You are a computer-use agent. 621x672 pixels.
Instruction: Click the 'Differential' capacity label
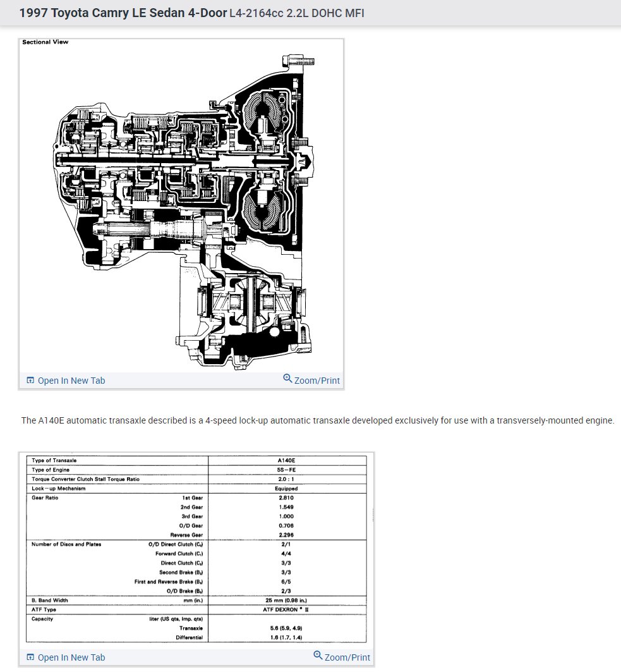tap(190, 638)
